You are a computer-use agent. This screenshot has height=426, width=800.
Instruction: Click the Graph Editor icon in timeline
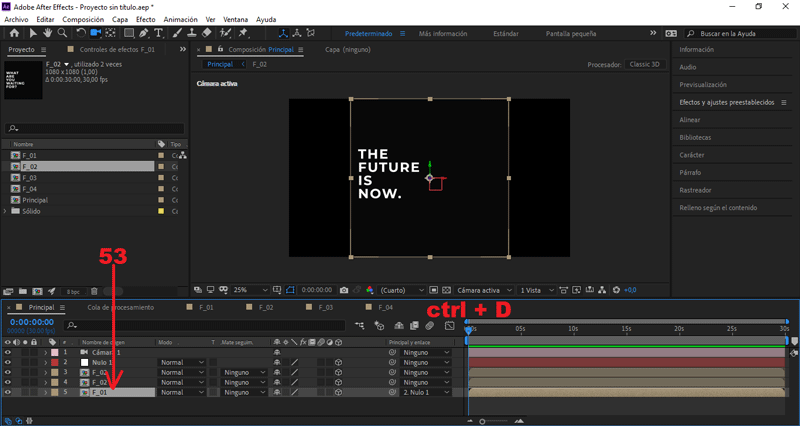point(449,325)
